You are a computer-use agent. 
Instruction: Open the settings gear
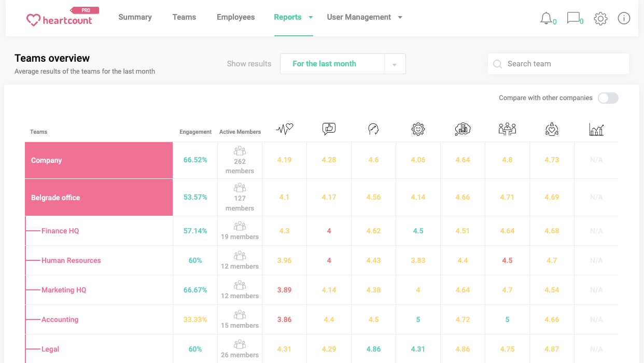point(600,18)
